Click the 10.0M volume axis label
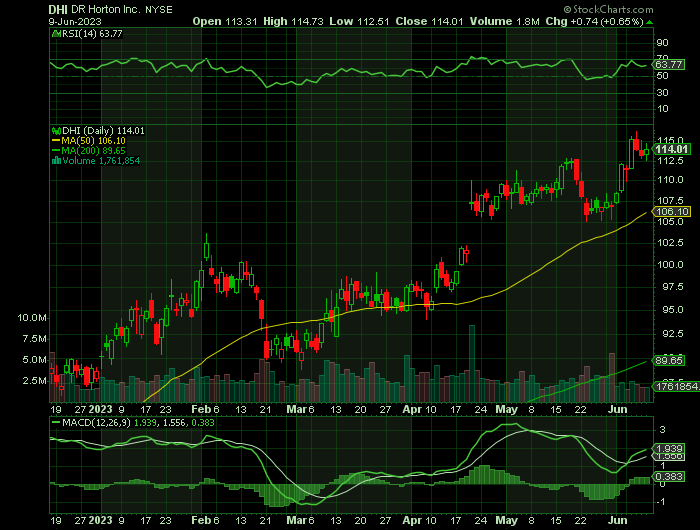This screenshot has width=700, height=530. click(32, 318)
